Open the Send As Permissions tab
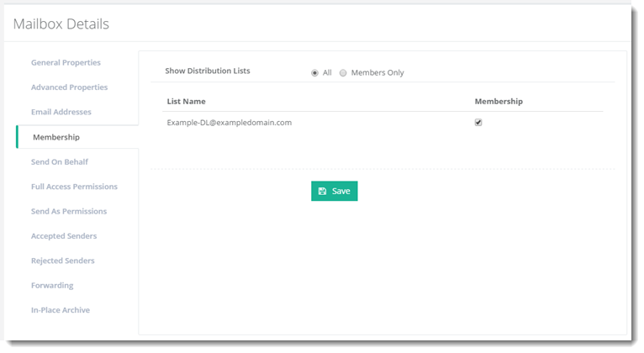Viewport: 644px width, 353px height. tap(69, 211)
